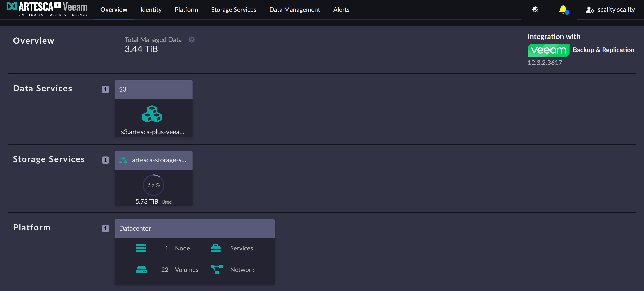This screenshot has width=644, height=291.
Task: Click the Volumes disk drive icon
Action: point(141,270)
